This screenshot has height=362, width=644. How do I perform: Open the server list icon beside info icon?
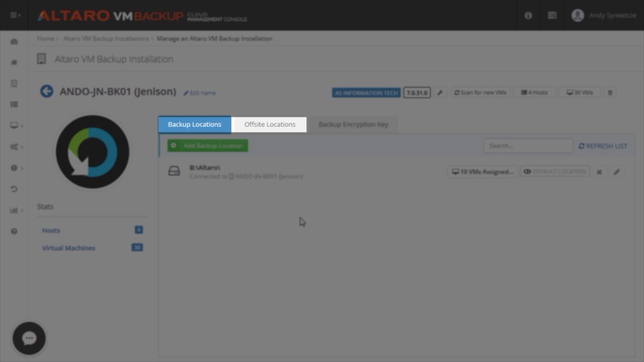click(x=552, y=16)
